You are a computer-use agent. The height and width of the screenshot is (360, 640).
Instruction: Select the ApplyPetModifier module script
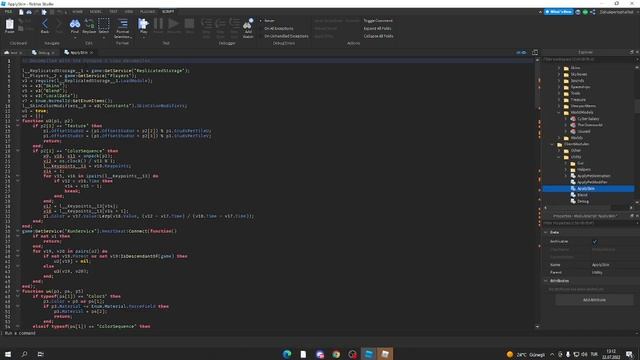pyautogui.click(x=592, y=182)
